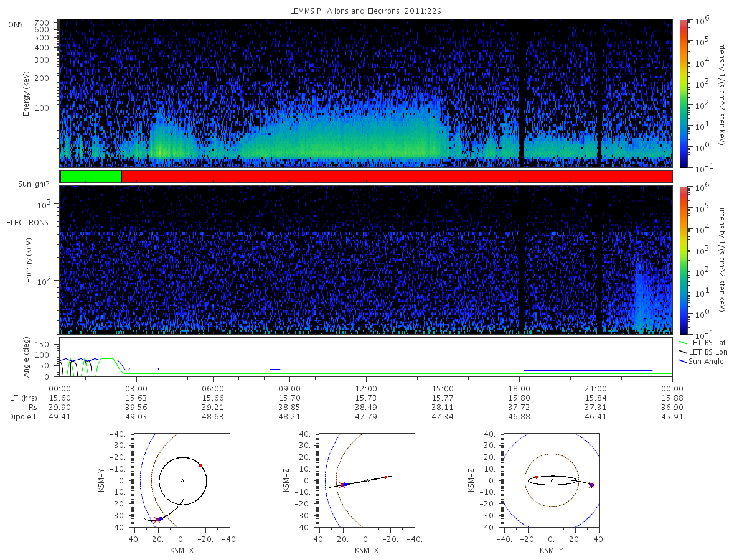Click the ELECTRONS panel label

[x=27, y=222]
